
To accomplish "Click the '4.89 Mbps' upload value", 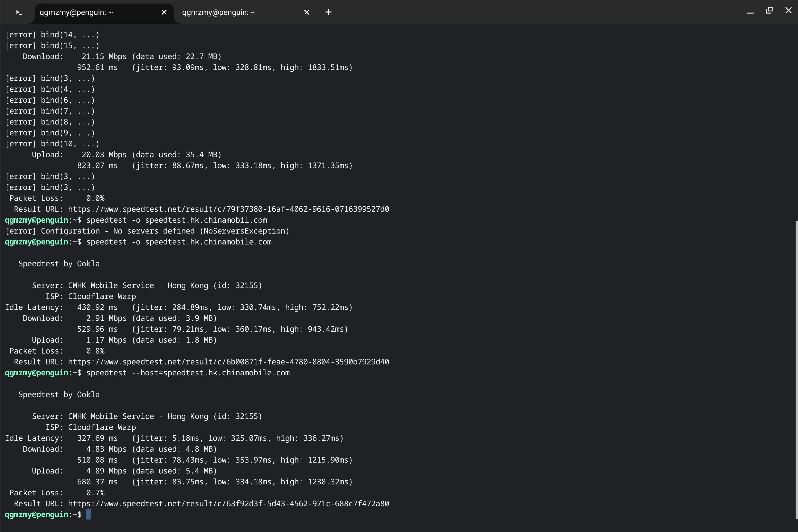I will coord(106,471).
